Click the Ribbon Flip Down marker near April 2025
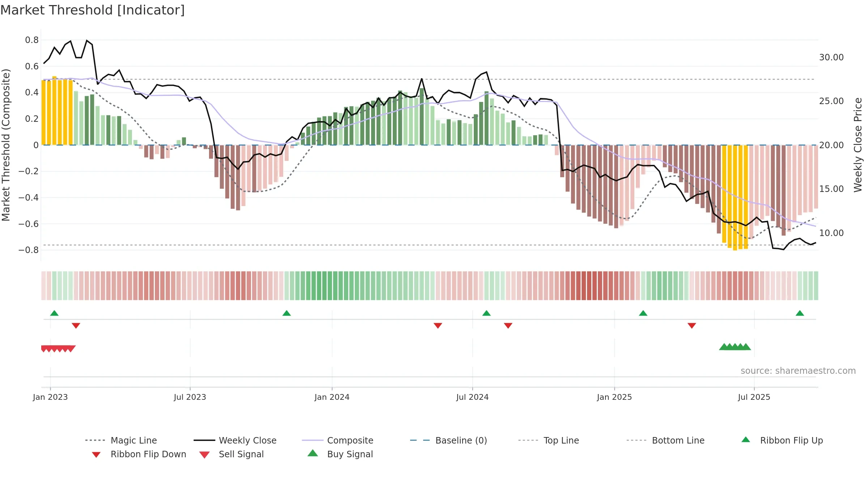The height and width of the screenshot is (488, 868). click(x=692, y=326)
